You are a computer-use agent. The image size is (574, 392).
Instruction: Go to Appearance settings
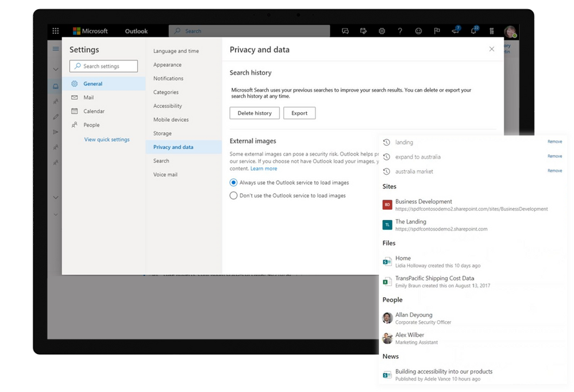pyautogui.click(x=167, y=64)
